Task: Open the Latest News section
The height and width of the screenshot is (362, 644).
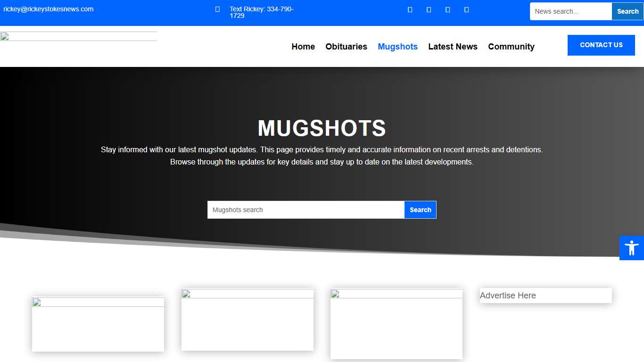Action: (453, 47)
